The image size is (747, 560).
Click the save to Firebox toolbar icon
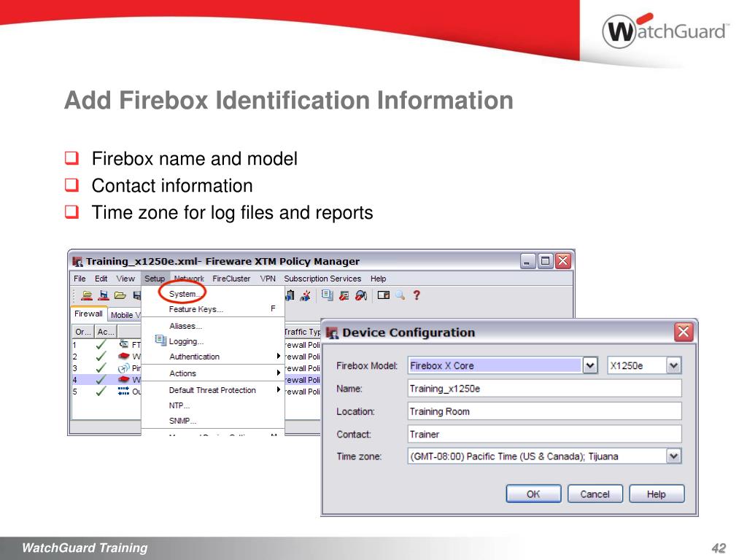104,295
